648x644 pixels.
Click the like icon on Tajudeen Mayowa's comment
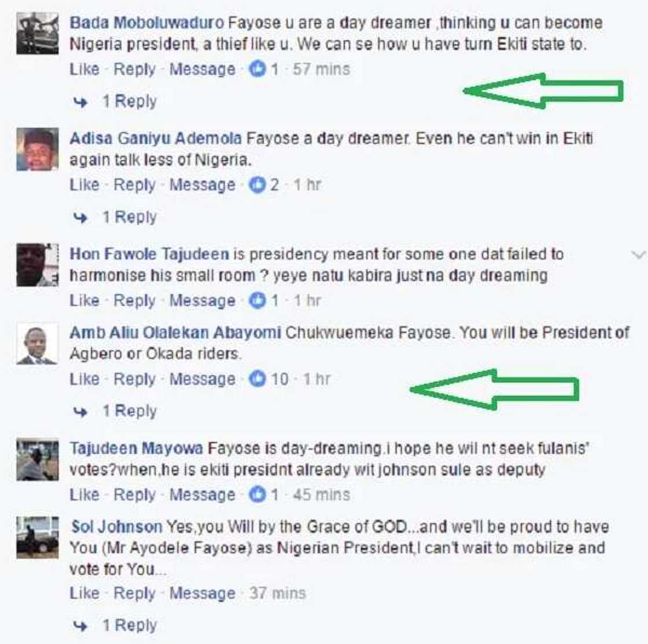pyautogui.click(x=257, y=494)
